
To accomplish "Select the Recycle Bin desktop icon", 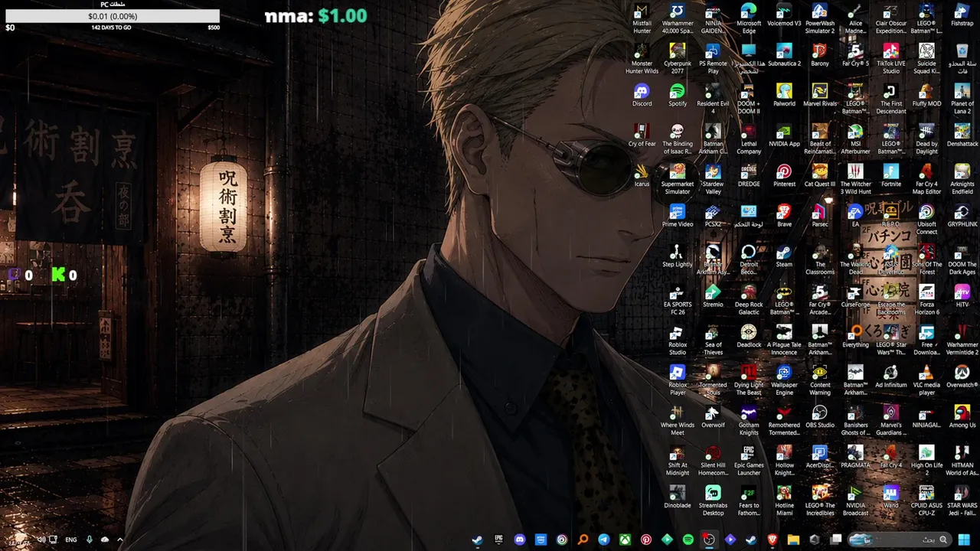I will (x=962, y=59).
